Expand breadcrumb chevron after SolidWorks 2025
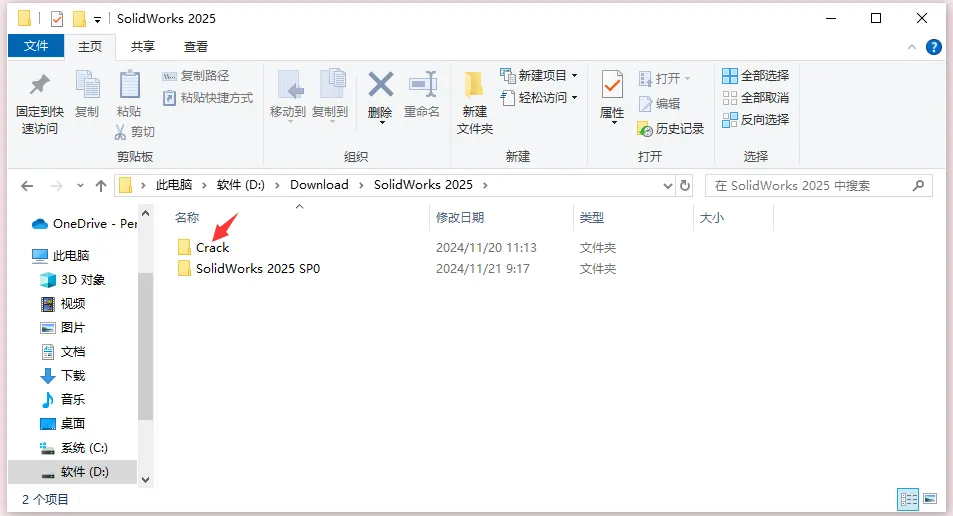 click(485, 185)
